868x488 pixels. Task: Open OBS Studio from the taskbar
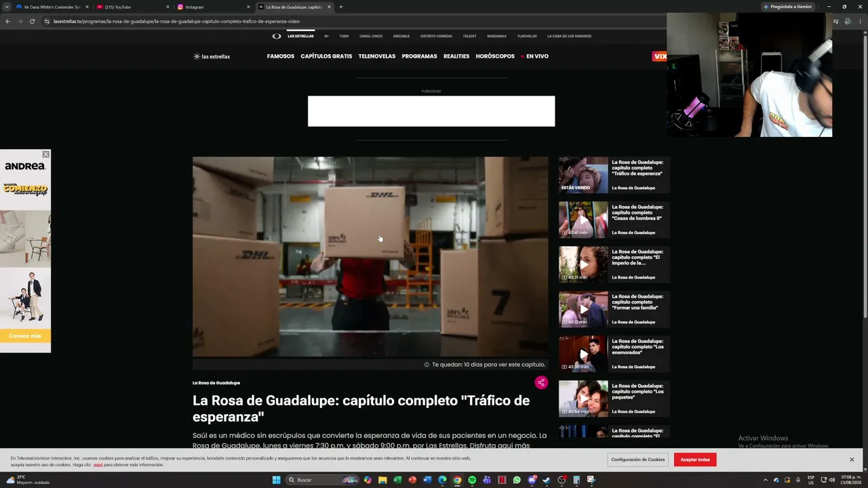(x=561, y=480)
